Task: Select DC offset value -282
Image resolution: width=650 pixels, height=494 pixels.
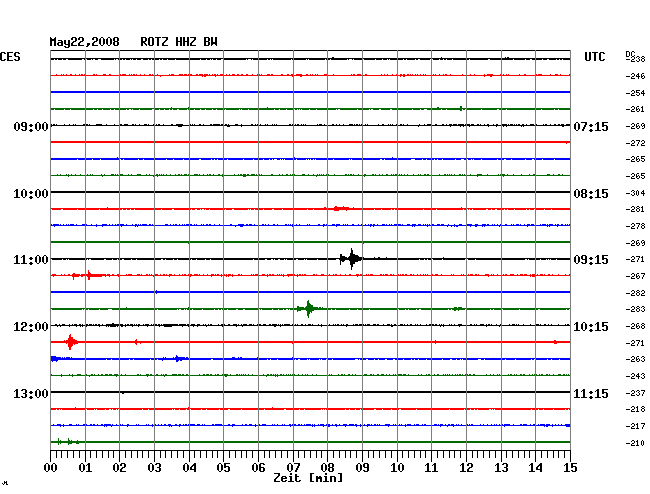Action: tap(635, 293)
